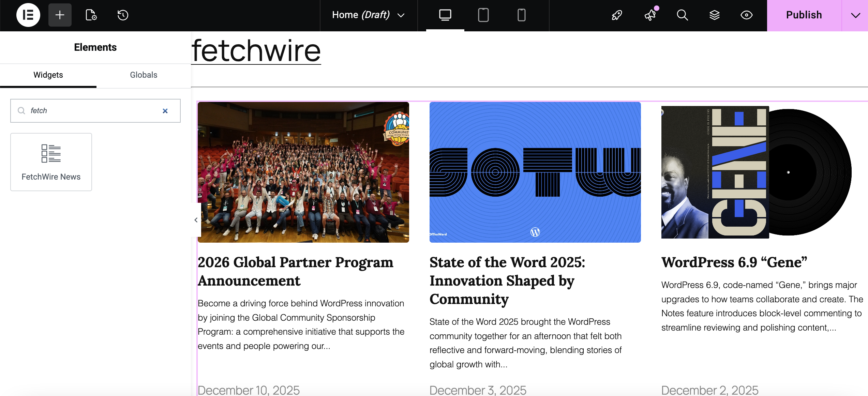Open the revision history icon

coord(123,15)
